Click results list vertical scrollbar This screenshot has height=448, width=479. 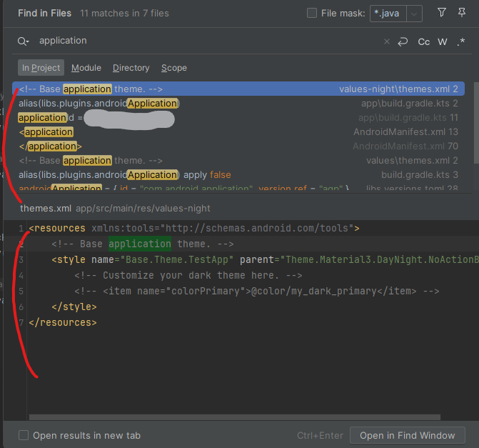coord(476,123)
